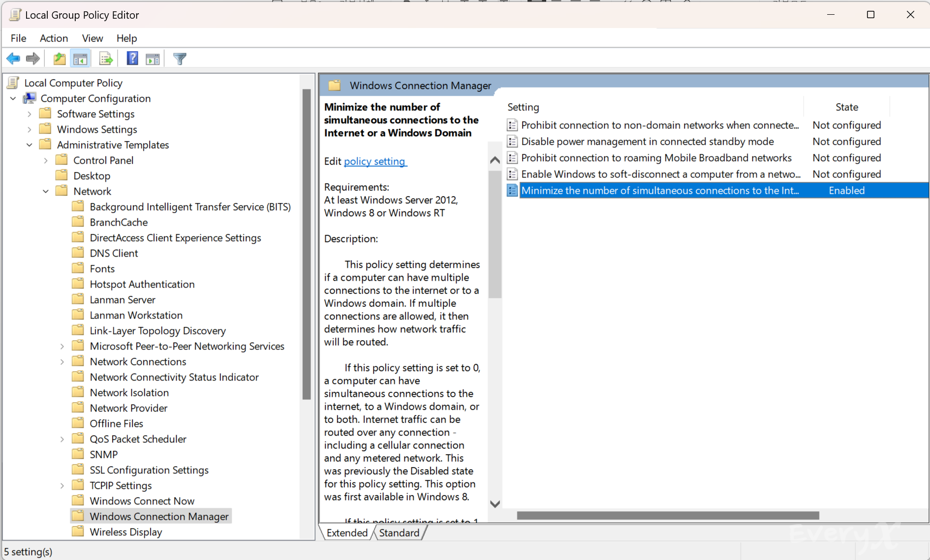Expand the Network Connections node

62,362
